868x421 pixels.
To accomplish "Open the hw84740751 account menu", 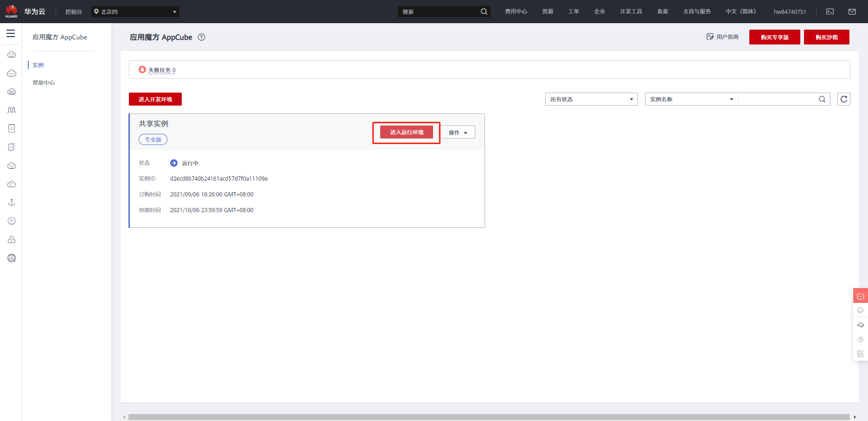I will click(x=790, y=12).
